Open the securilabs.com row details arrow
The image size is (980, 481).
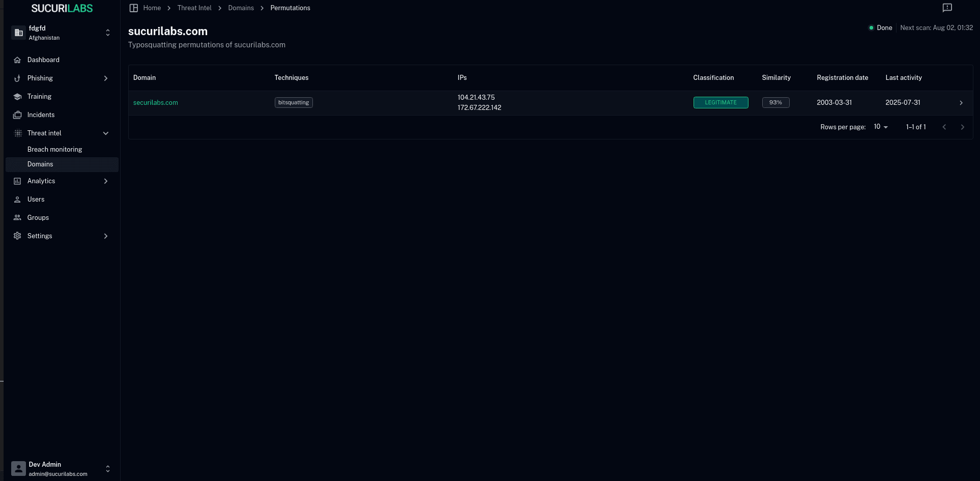tap(961, 103)
